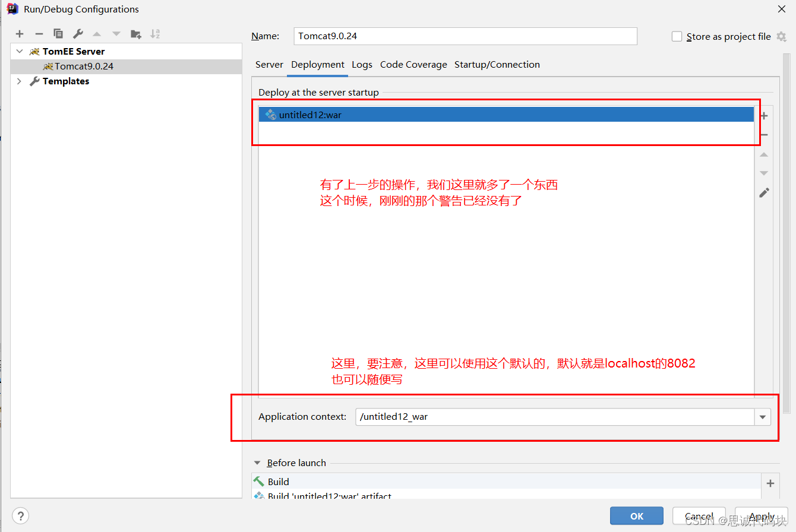Edit the Name field Tomcat9.0.24
796x532 pixels.
pyautogui.click(x=466, y=36)
